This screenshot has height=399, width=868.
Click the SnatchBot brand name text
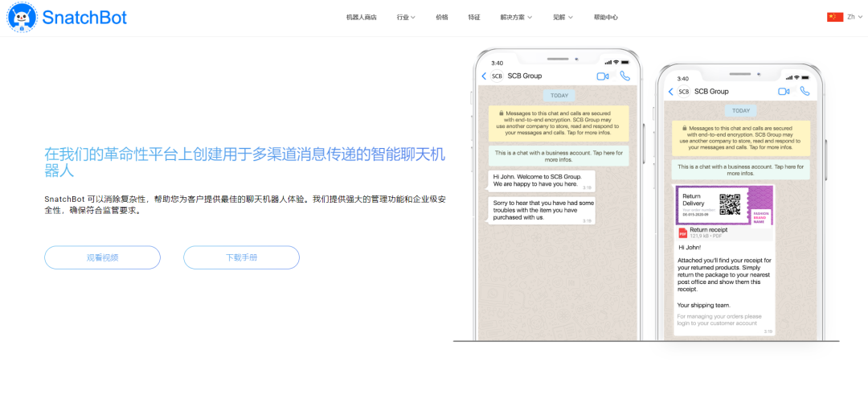click(x=84, y=18)
